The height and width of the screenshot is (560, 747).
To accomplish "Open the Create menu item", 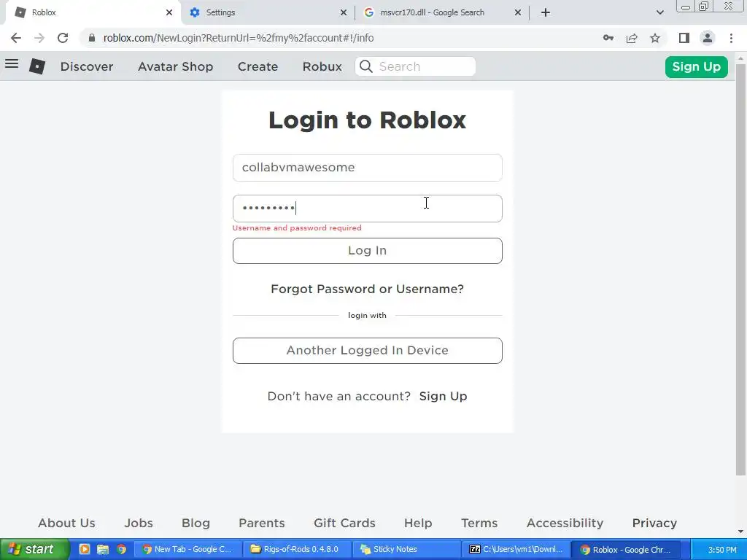I will point(258,66).
